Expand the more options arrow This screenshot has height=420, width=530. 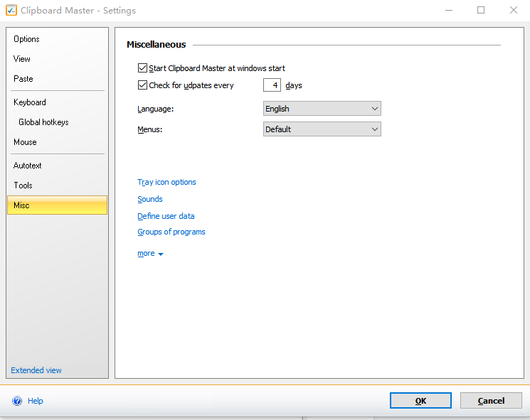[160, 254]
